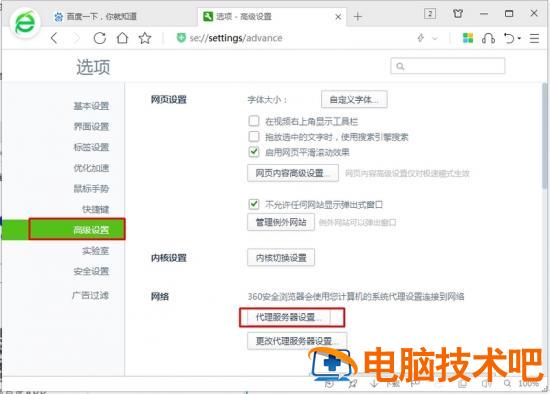The width and height of the screenshot is (550, 394).
Task: Click the status bar download arrow icon
Action: (374, 384)
